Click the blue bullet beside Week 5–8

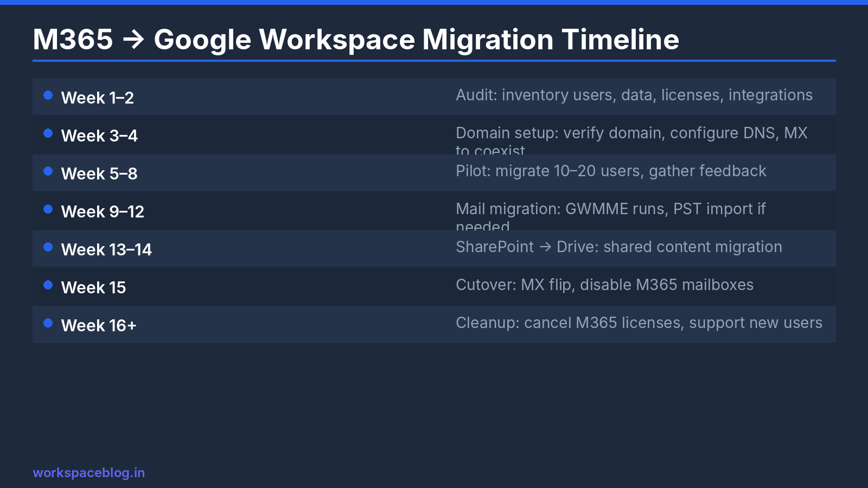[x=48, y=171]
